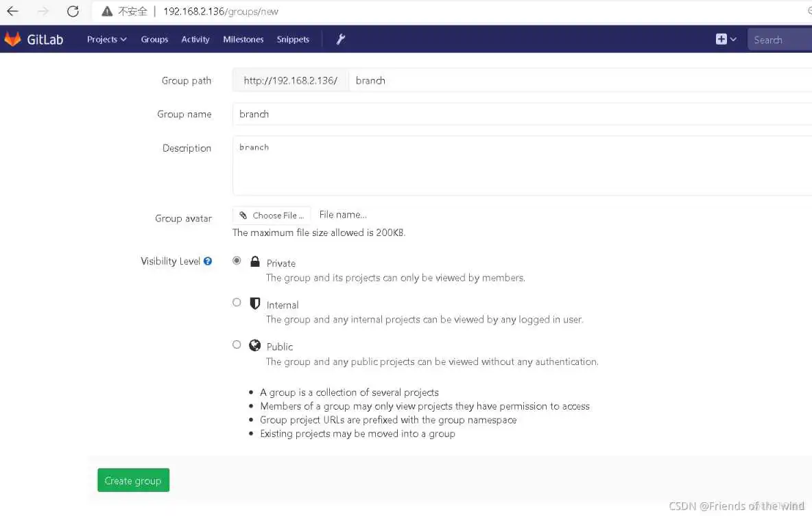Click the paperclip icon on Choose File
This screenshot has width=812, height=516.
pos(243,215)
